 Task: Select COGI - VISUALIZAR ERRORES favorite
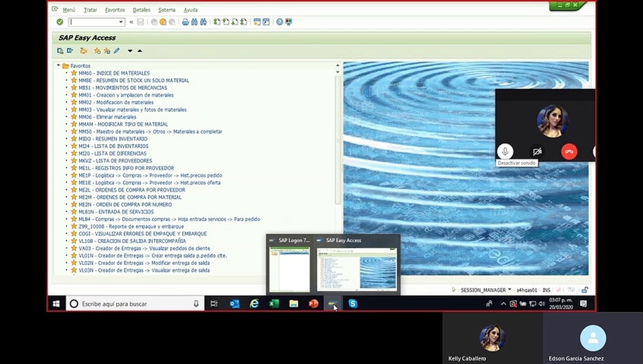pos(143,234)
